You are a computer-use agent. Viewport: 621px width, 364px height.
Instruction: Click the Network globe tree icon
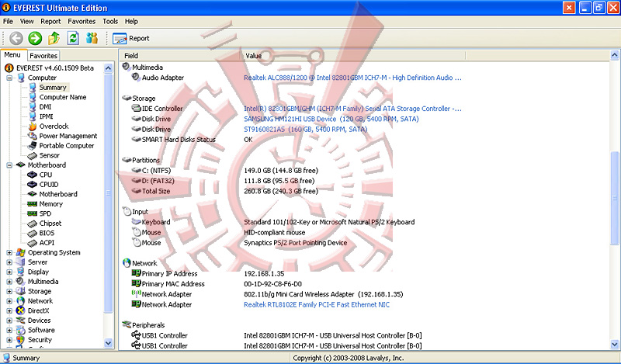(x=21, y=301)
